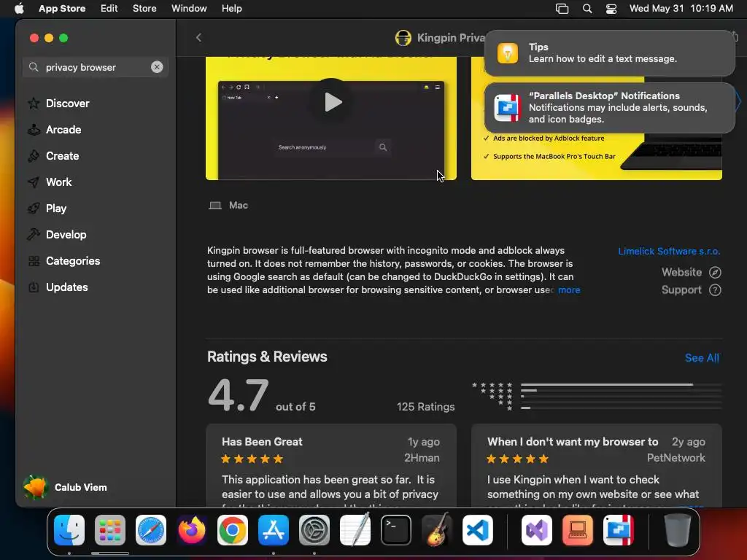Launch Terminal from the Dock
747x560 pixels.
pyautogui.click(x=396, y=530)
